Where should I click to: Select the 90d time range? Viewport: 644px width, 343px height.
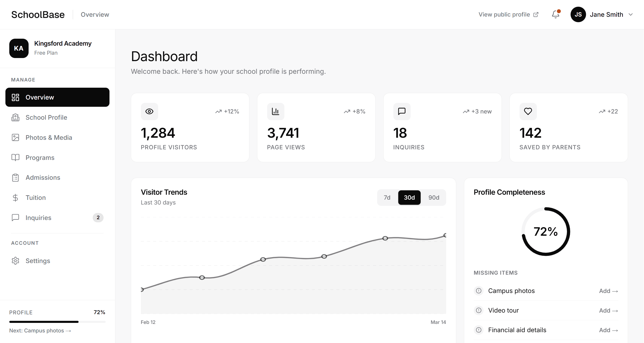coord(434,197)
